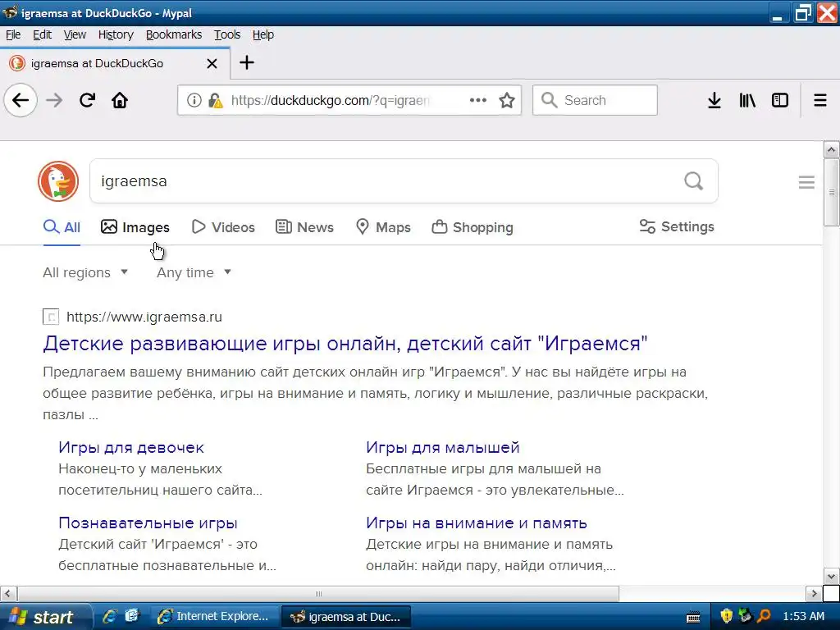The height and width of the screenshot is (630, 840).
Task: Click the igraemsa at Duc... taskbar button
Action: pos(346,617)
